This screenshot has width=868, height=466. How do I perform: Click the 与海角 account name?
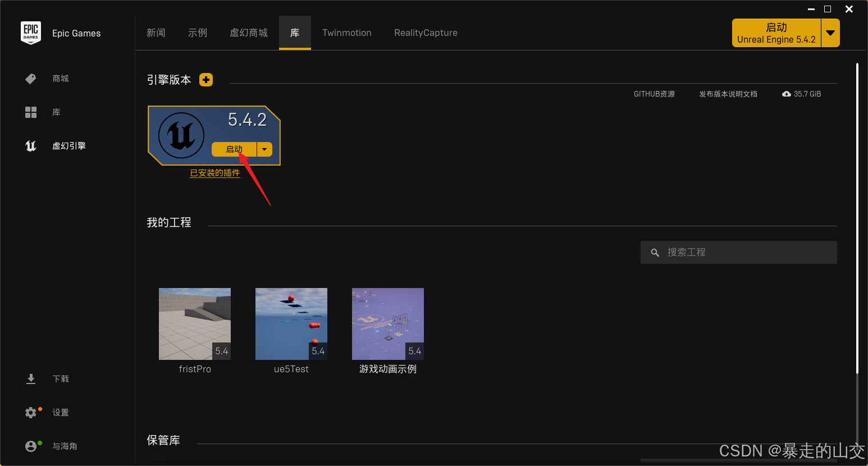click(x=65, y=446)
